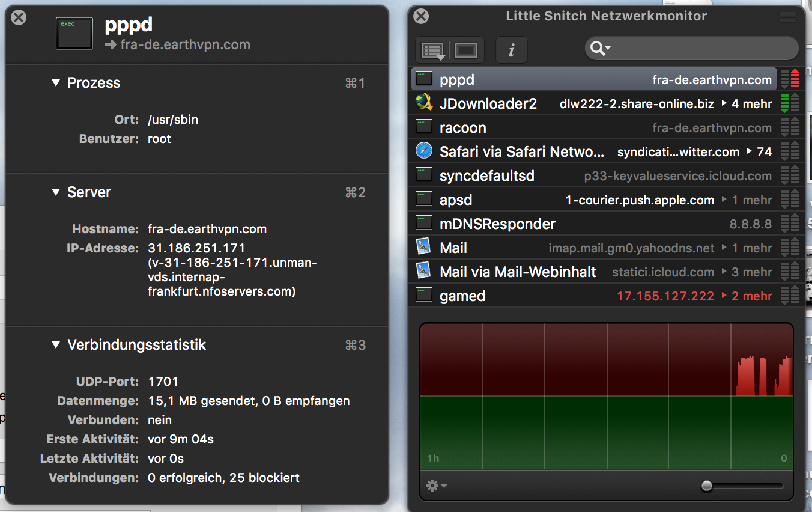Click the racoon exec icon in the list
This screenshot has width=812, height=512.
(424, 127)
